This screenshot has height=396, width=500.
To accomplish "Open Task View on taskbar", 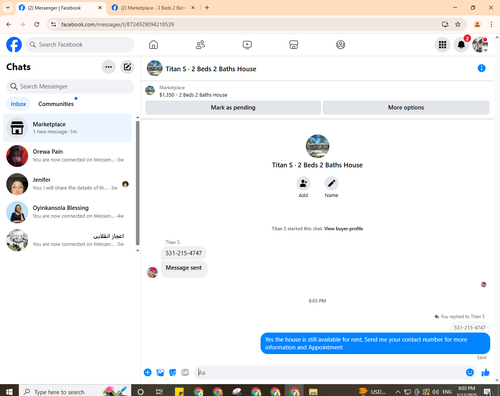I will pyautogui.click(x=160, y=392).
